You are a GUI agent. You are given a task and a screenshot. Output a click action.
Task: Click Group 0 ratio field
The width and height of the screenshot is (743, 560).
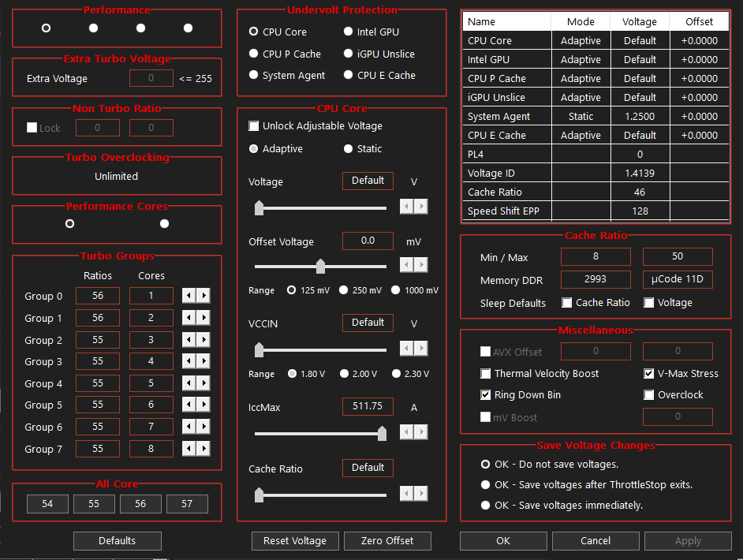(x=98, y=296)
